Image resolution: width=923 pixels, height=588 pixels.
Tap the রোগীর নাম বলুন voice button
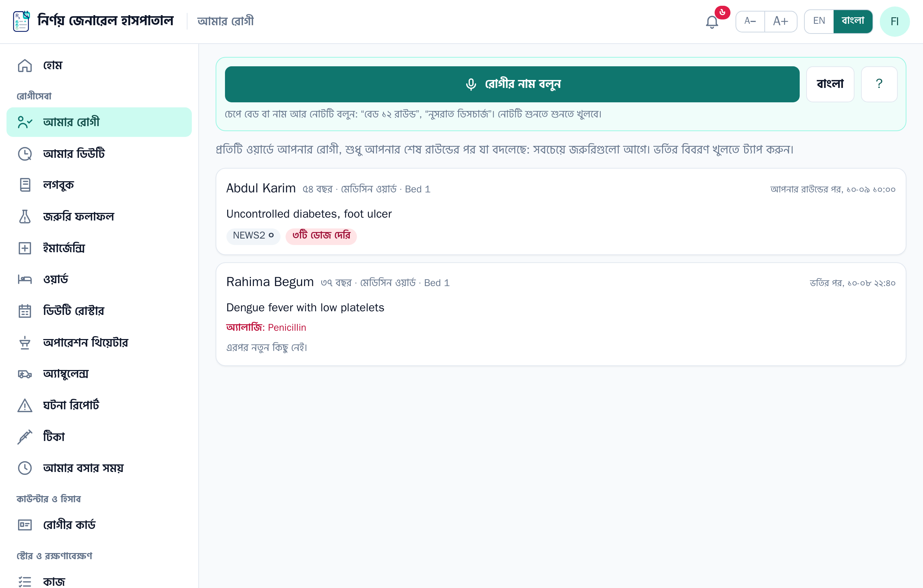click(x=512, y=84)
